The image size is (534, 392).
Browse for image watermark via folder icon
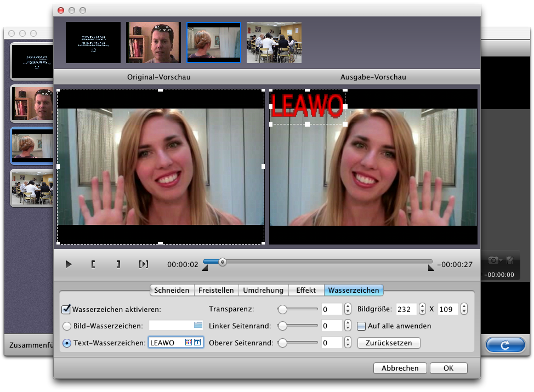(198, 326)
